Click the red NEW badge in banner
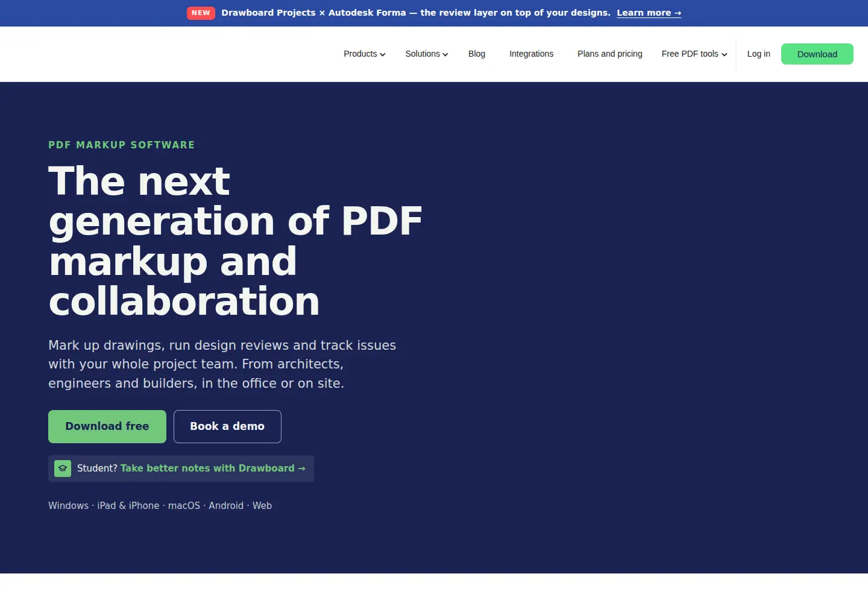 201,13
